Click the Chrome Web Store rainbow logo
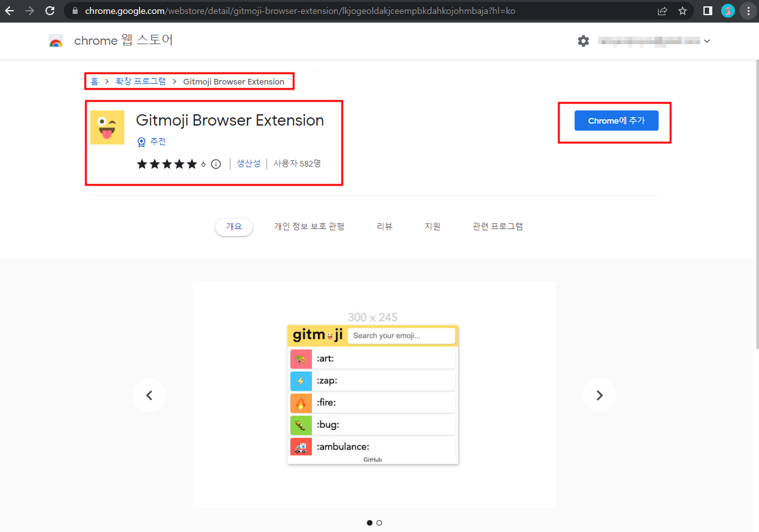 pyautogui.click(x=56, y=41)
